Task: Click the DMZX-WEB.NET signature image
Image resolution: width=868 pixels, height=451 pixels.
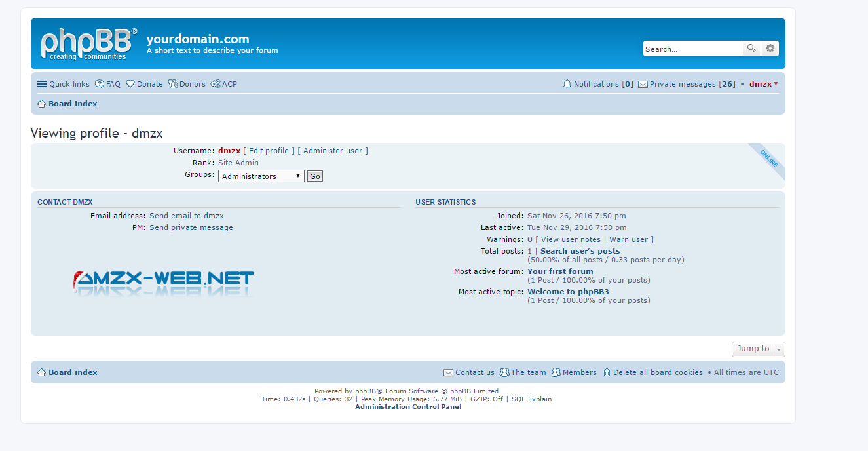Action: point(163,283)
